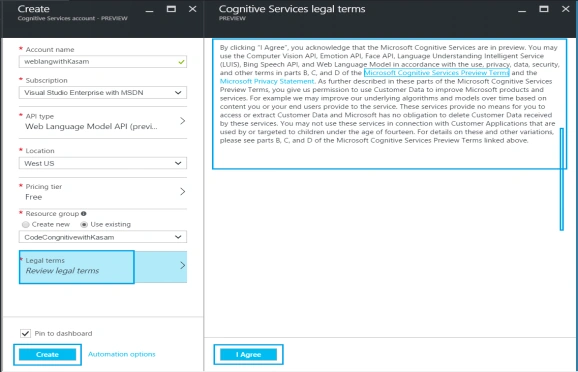578x372 pixels.
Task: Maximize the Create blade
Action: 171,9
